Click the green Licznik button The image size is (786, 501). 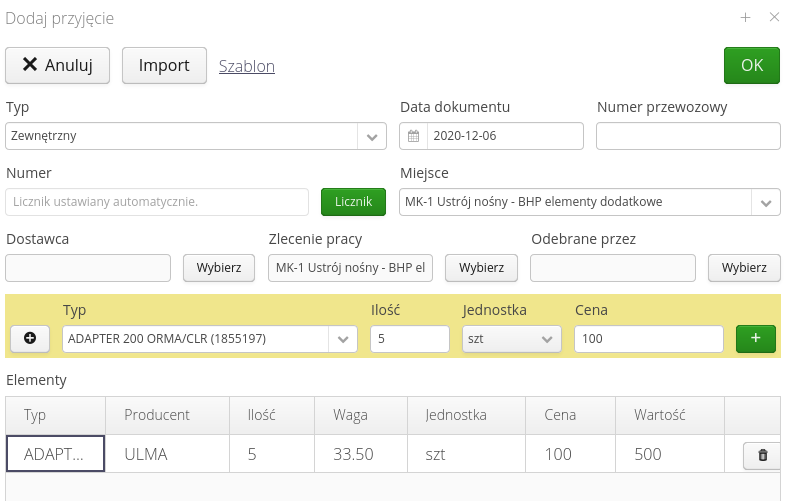point(353,202)
